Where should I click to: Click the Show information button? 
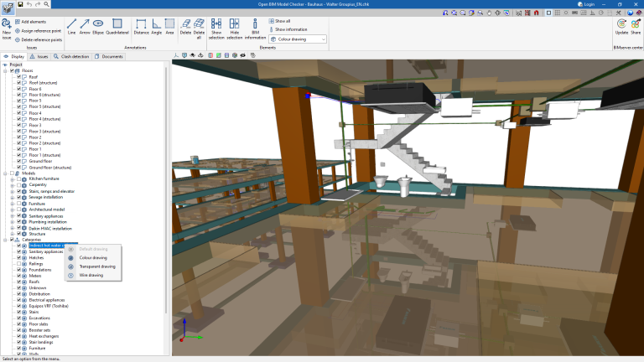(288, 29)
